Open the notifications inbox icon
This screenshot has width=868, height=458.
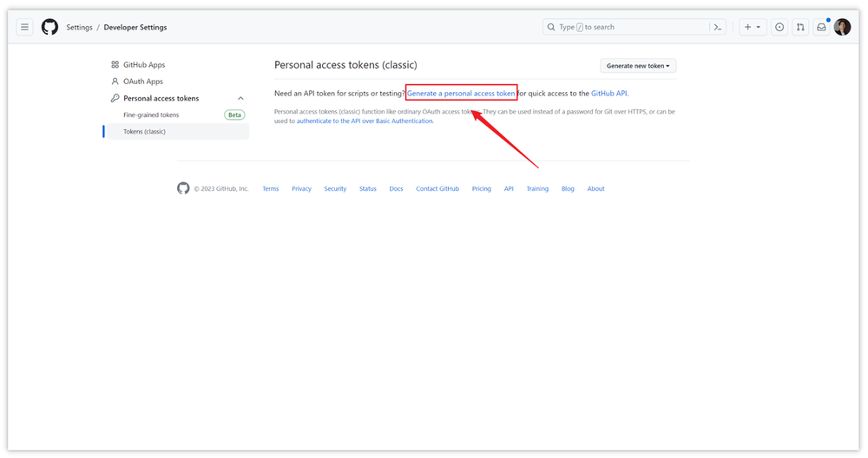click(821, 27)
